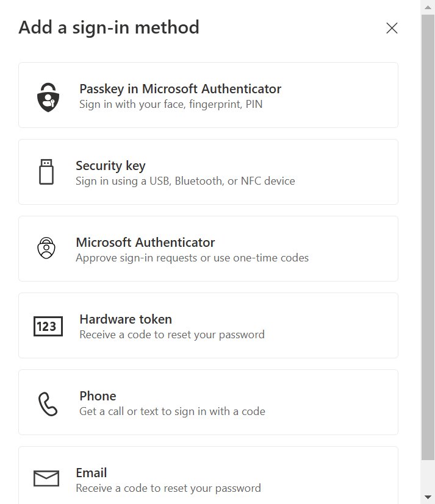
Task: Click 'Sign in with your face, fingerprint, PIN'
Action: (x=171, y=104)
